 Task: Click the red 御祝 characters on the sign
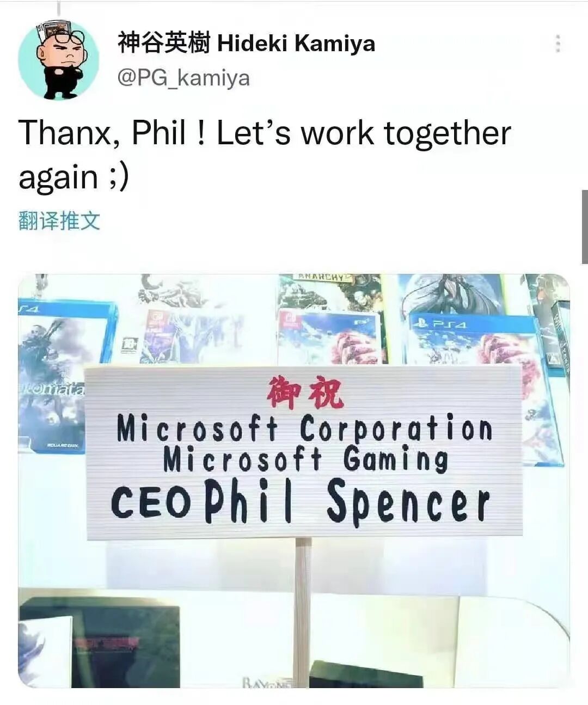tap(305, 393)
